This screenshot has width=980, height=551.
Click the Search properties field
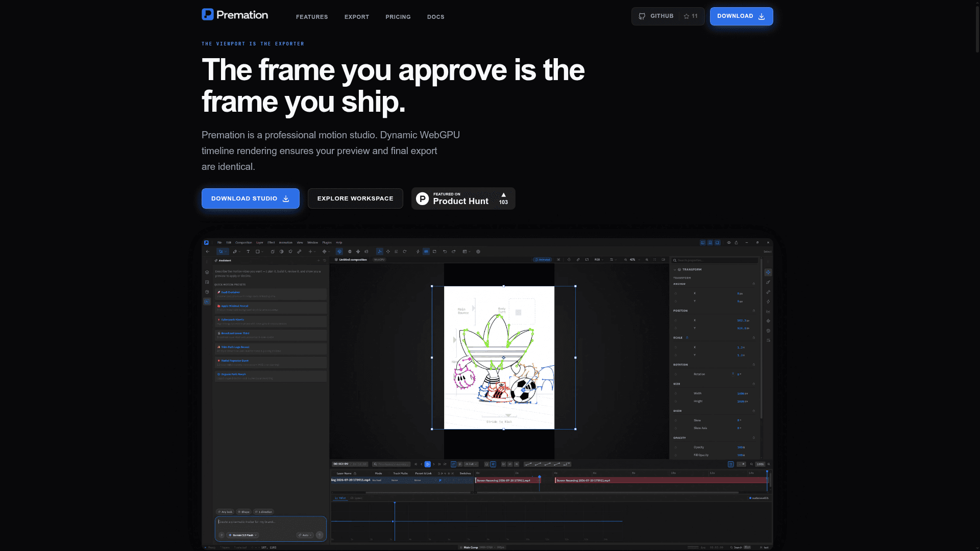coord(715,260)
